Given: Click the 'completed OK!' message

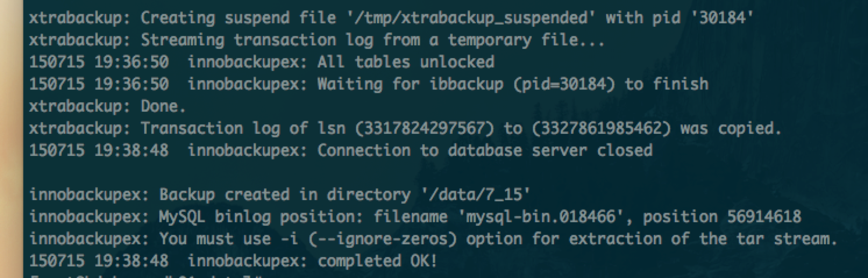Looking at the screenshot, I should tap(377, 261).
